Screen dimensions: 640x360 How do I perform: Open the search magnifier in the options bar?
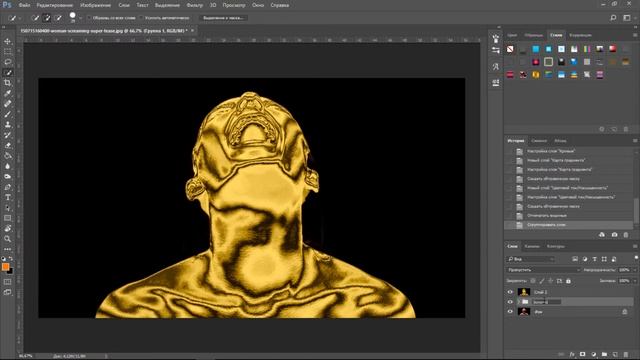(613, 18)
